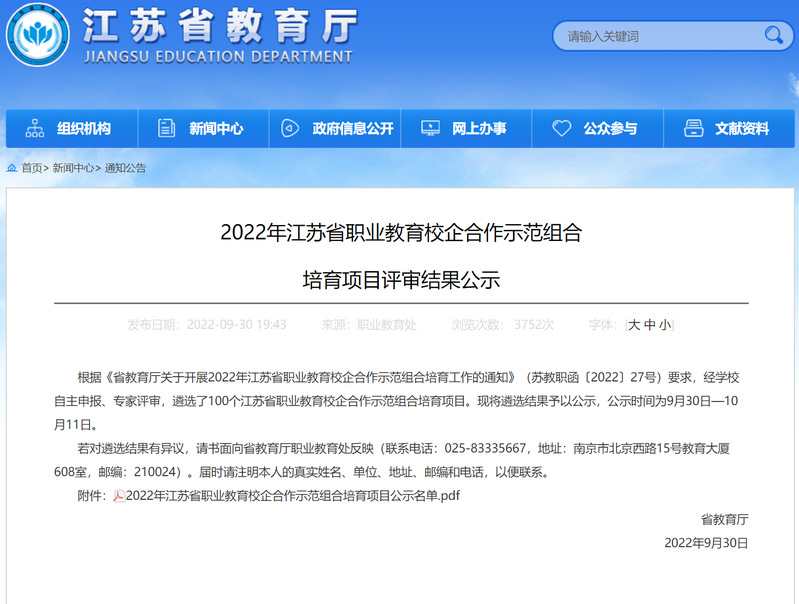Open 通知公告 breadcrumb link
The width and height of the screenshot is (799, 604).
click(125, 168)
